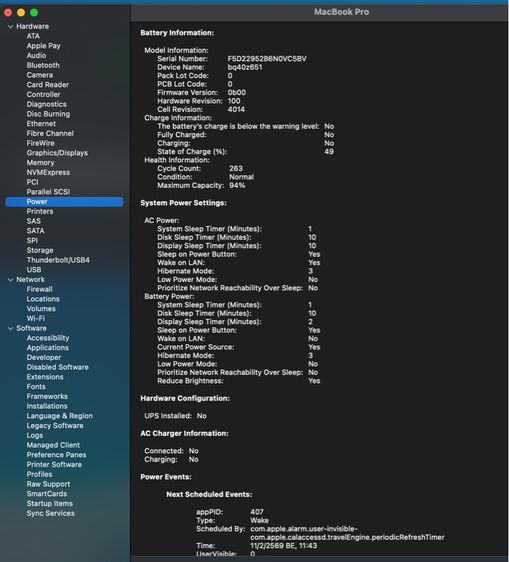Click Maximum Capacity value 94%
Screen dimensions: 509x562
click(237, 185)
